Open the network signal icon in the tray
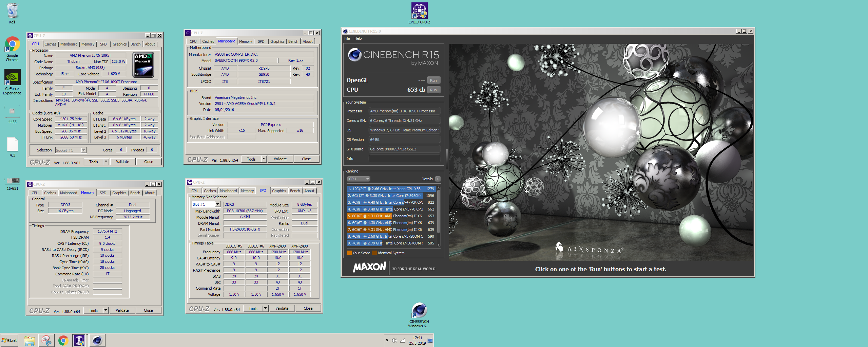This screenshot has height=347, width=868. 403,341
